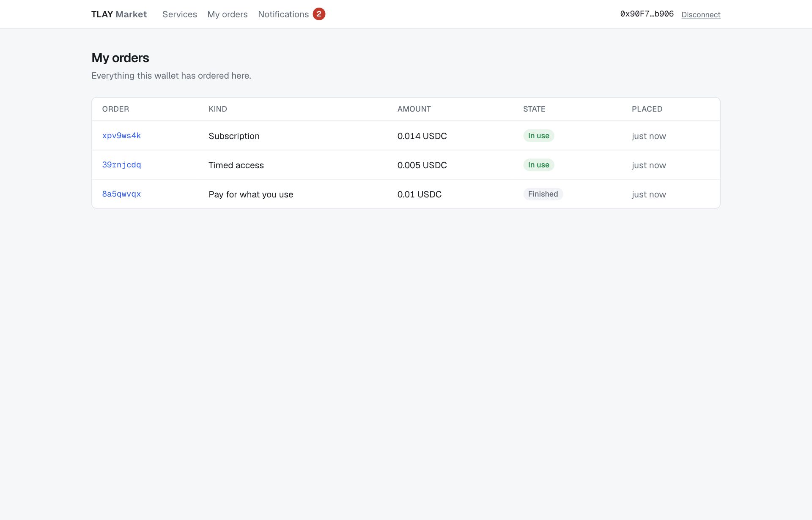
Task: Click the red notification count badge
Action: [x=319, y=14]
